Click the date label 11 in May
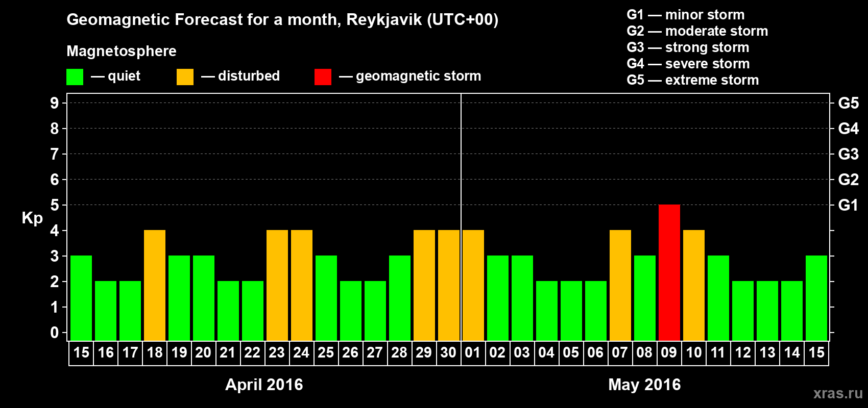The image size is (868, 408). [718, 352]
